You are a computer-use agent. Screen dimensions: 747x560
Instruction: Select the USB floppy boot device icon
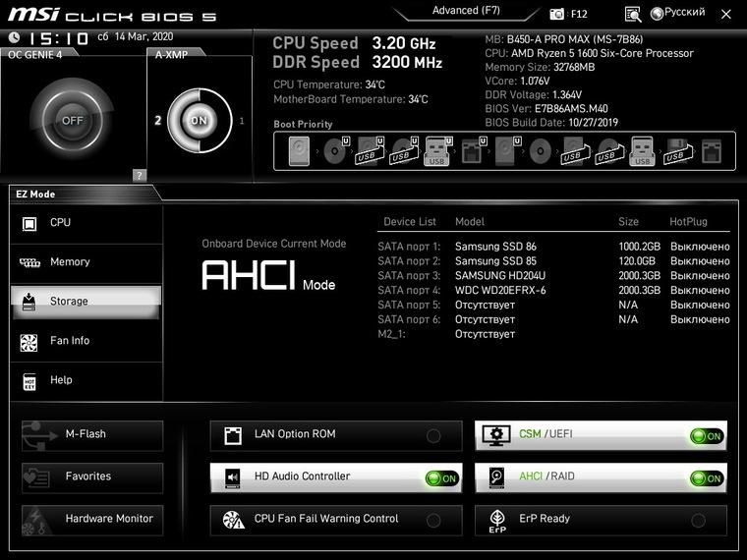[677, 151]
